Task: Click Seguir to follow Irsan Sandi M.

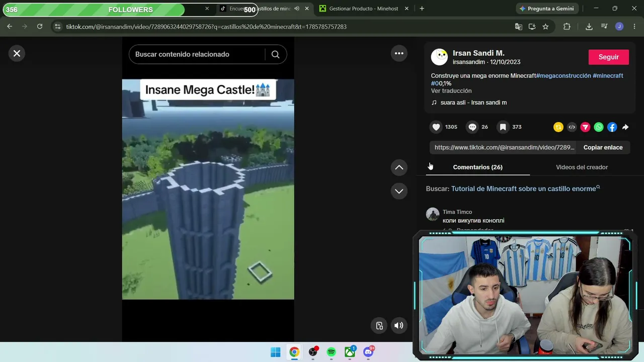Action: tap(608, 57)
